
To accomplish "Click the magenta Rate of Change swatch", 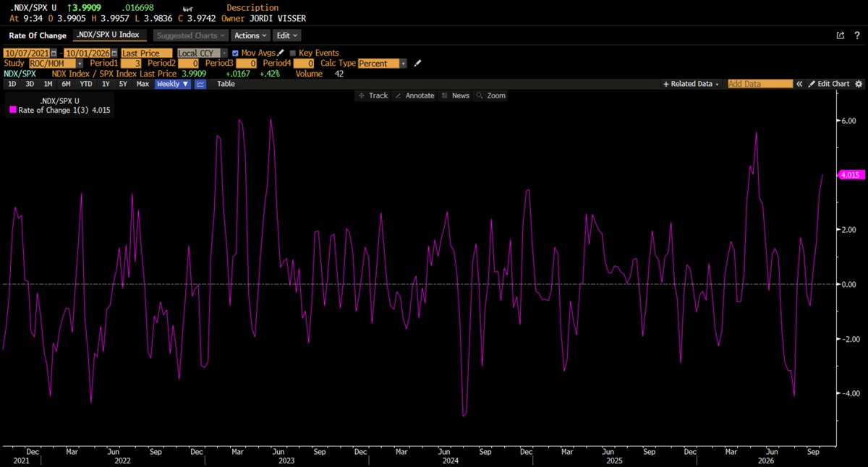I will pyautogui.click(x=12, y=110).
